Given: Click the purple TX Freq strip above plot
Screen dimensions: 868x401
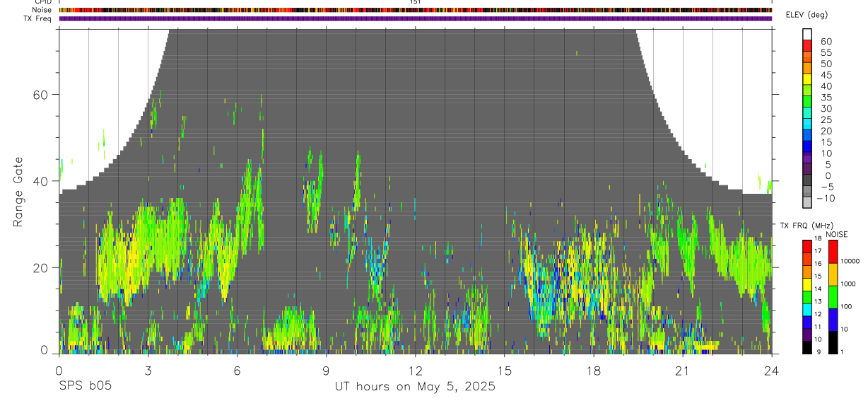Looking at the screenshot, I should pyautogui.click(x=416, y=18).
